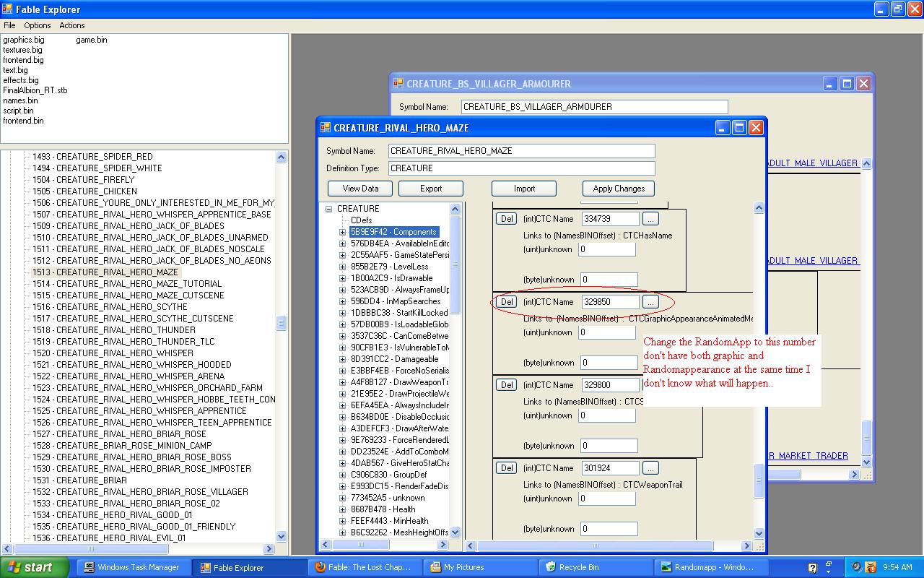Click the Del button beside CTC Name 329850
The height and width of the screenshot is (578, 924).
point(507,302)
